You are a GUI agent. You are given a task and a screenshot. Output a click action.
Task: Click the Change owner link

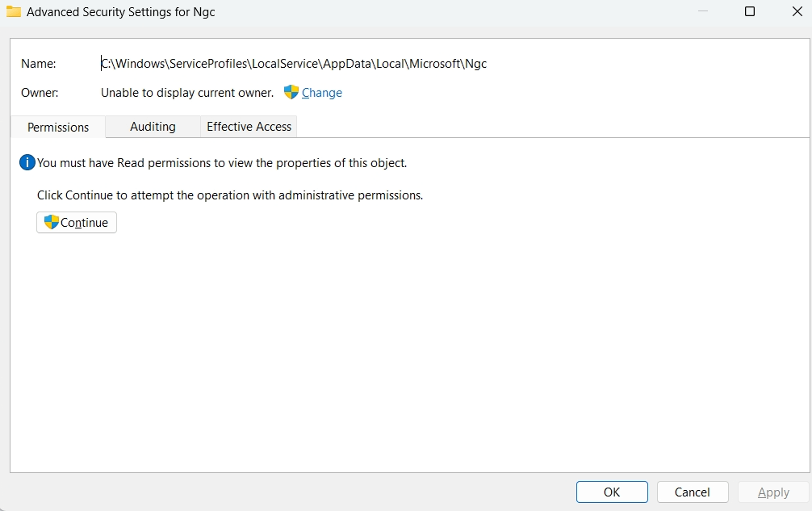click(x=322, y=93)
